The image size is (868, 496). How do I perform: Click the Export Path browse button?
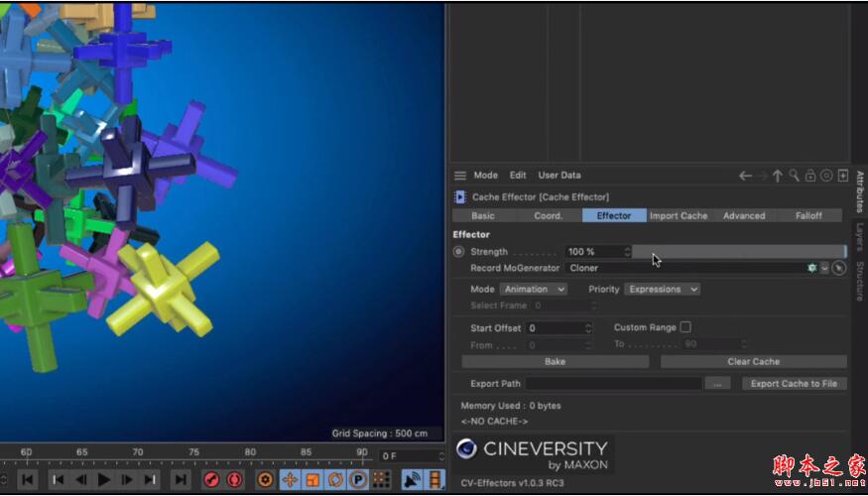(x=717, y=384)
